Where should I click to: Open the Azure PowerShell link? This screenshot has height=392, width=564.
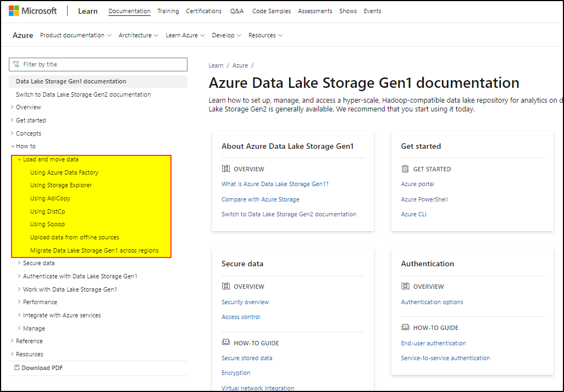[x=425, y=199]
